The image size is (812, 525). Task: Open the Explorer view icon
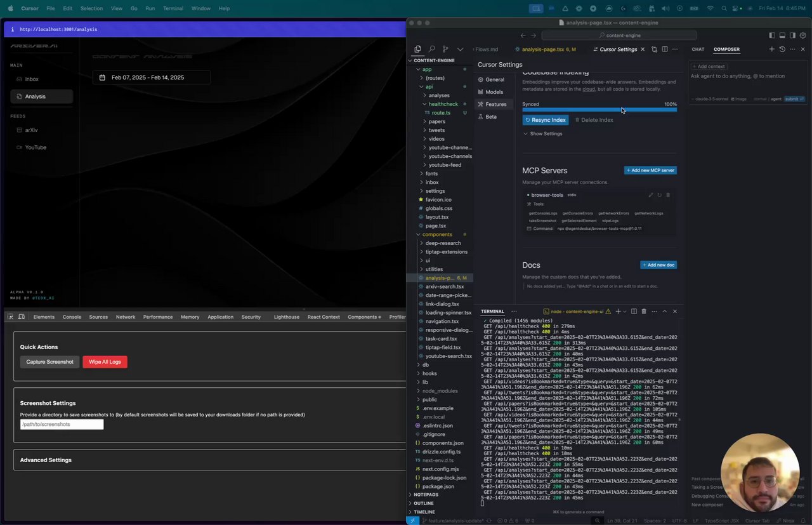pyautogui.click(x=417, y=50)
